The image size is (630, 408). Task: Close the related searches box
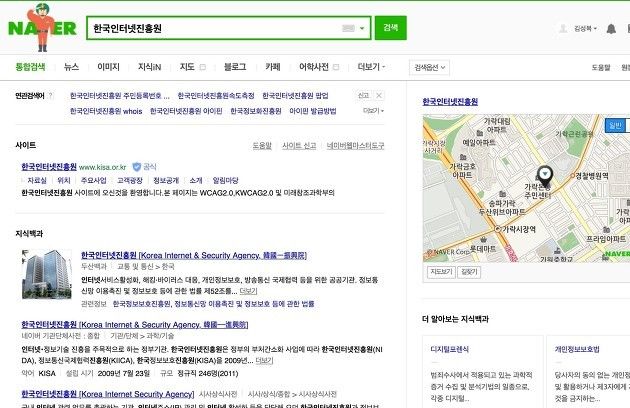[379, 95]
